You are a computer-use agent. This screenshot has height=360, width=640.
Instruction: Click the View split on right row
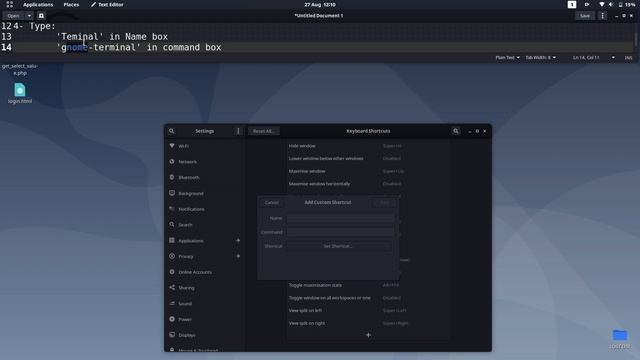click(x=368, y=323)
